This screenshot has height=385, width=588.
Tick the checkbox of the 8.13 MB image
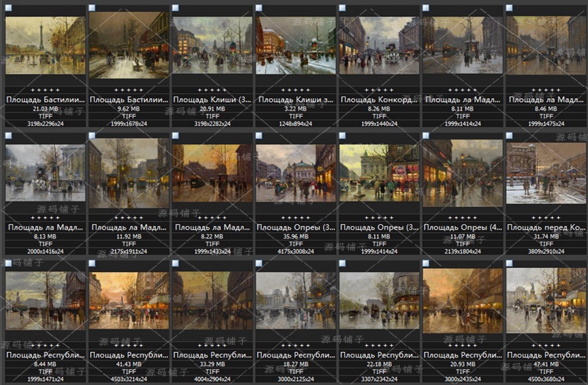[9, 136]
